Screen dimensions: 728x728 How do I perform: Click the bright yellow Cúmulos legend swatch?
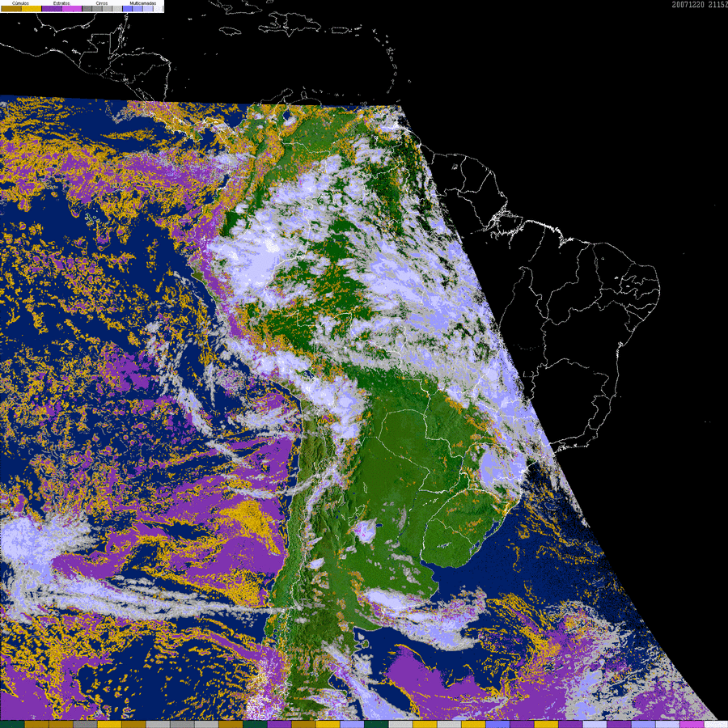tap(32, 8)
